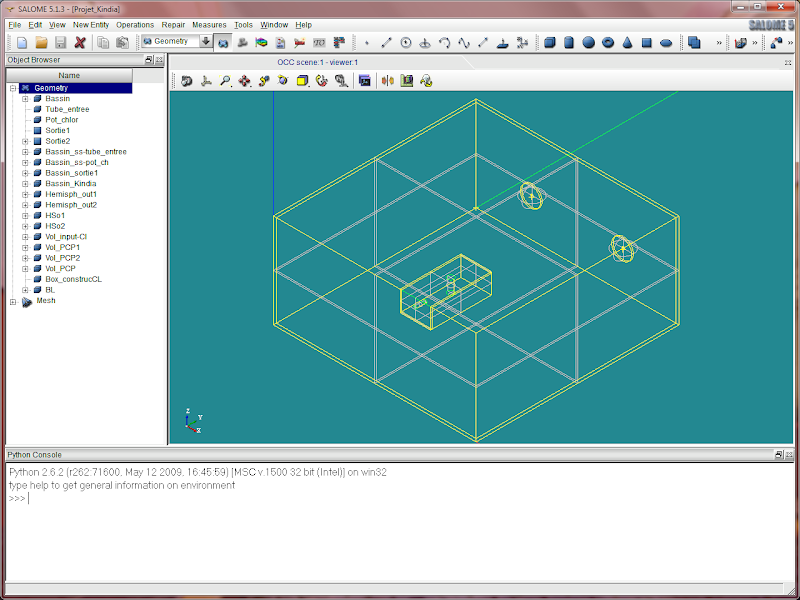
Task: Expand the Mesh tree node
Action: pos(13,301)
